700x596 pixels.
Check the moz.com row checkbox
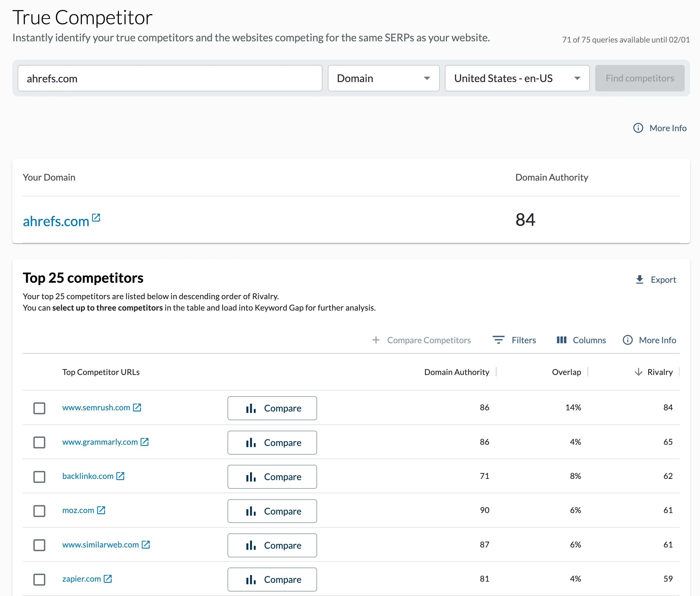(40, 511)
